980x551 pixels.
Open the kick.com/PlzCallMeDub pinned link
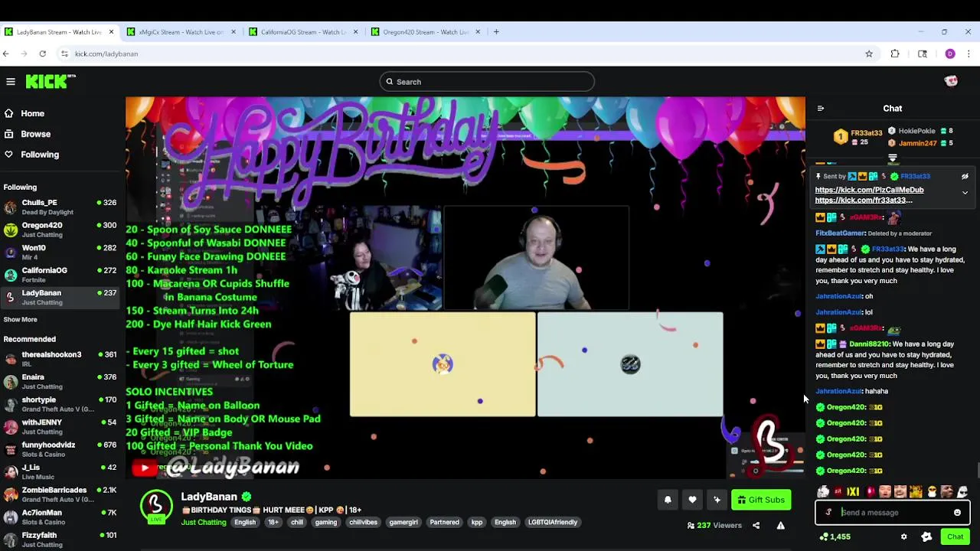point(870,190)
